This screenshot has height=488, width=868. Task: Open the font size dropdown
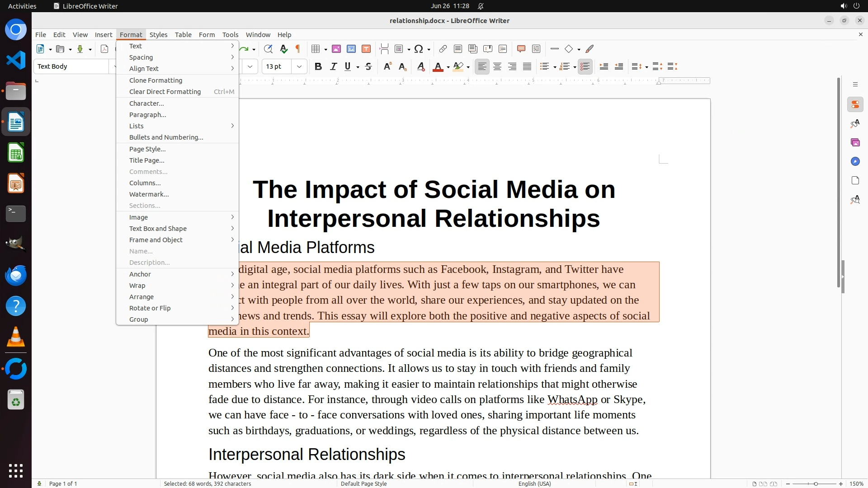point(299,67)
